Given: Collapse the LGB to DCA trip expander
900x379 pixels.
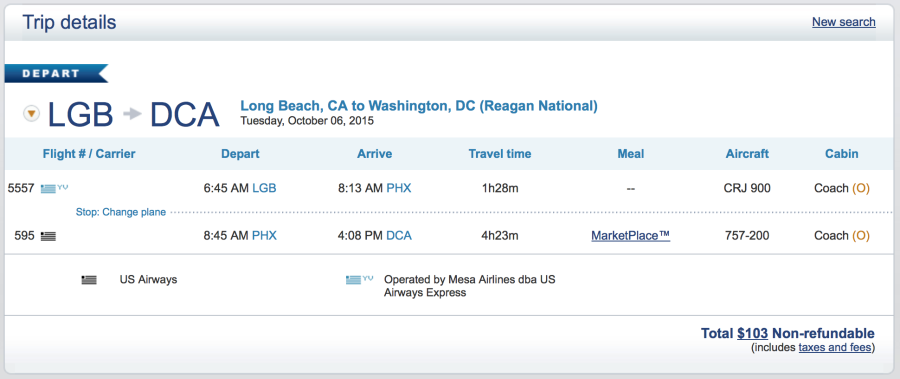Looking at the screenshot, I should (x=32, y=114).
